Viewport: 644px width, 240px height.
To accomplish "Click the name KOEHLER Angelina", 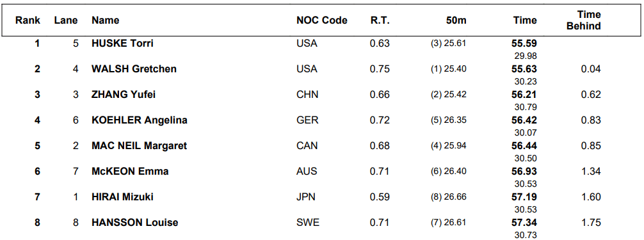I will (139, 120).
